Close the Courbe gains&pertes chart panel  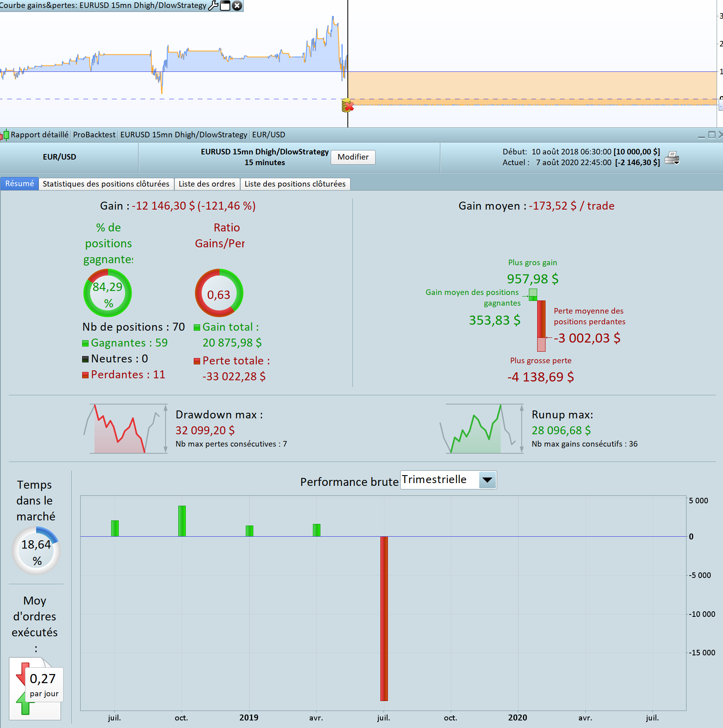tap(237, 6)
